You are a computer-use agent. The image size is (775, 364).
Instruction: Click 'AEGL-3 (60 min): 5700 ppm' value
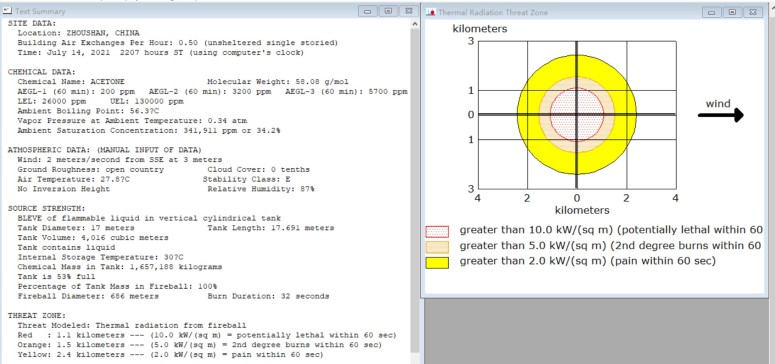click(346, 91)
